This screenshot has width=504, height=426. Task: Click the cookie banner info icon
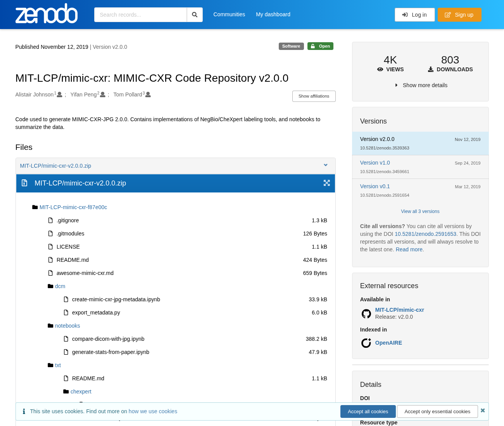coord(24,411)
